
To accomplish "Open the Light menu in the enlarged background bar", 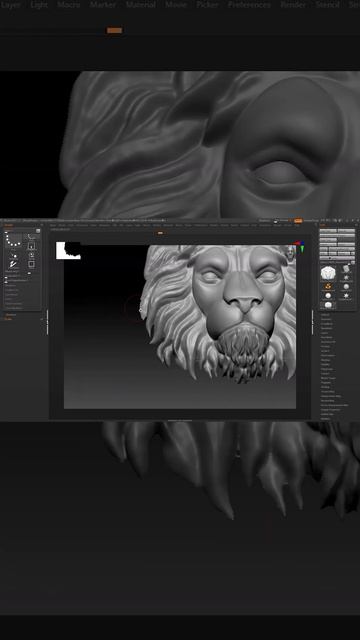I will point(39,4).
